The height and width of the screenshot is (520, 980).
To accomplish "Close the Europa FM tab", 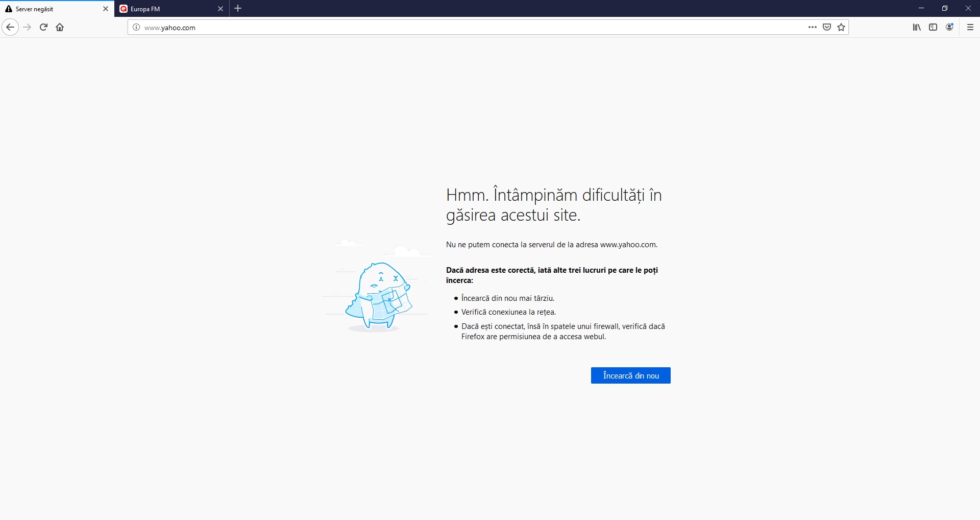I will point(220,9).
